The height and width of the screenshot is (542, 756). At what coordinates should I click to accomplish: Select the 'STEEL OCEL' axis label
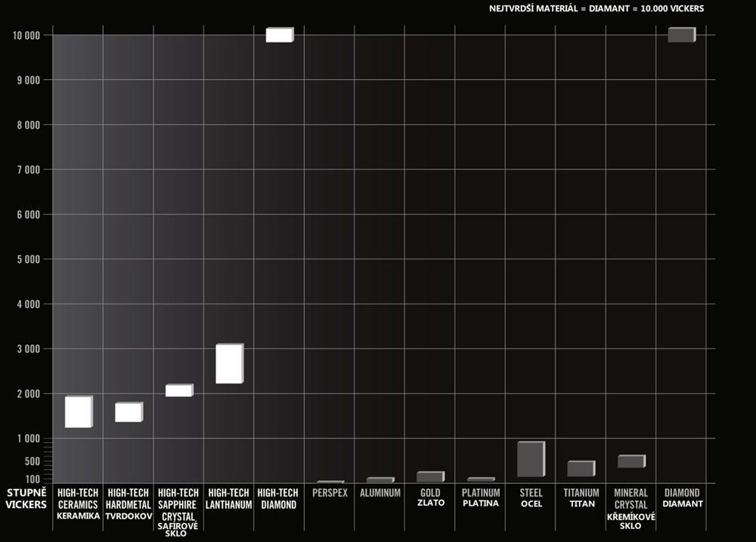pyautogui.click(x=531, y=498)
